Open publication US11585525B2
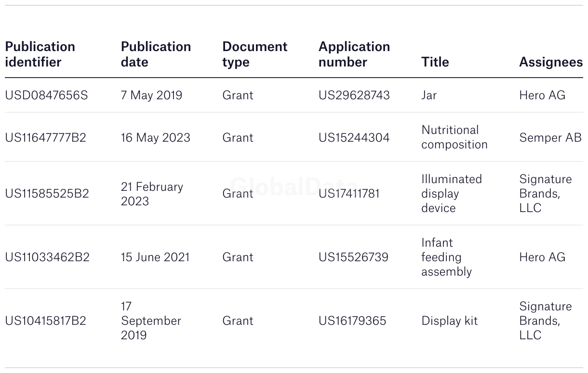Image resolution: width=588 pixels, height=373 pixels. (x=47, y=194)
